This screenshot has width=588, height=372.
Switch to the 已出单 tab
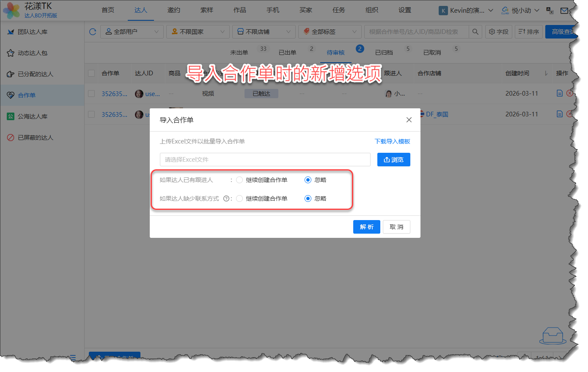(287, 52)
